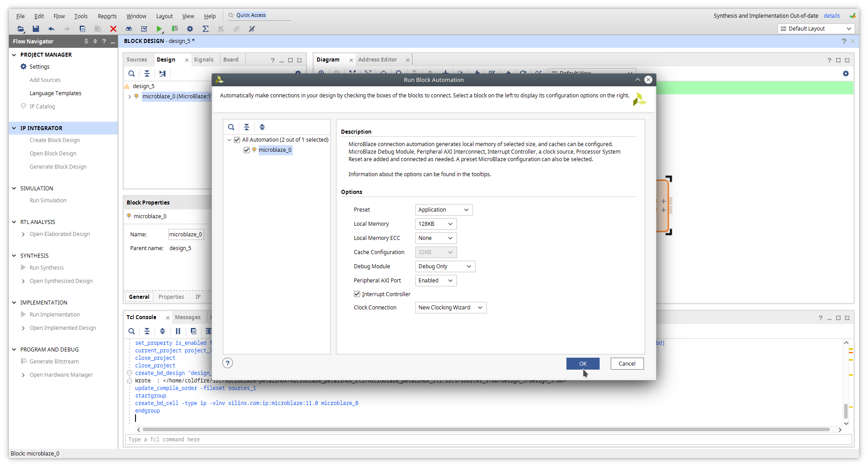Image resolution: width=868 pixels, height=467 pixels.
Task: Open the Local Memory dropdown
Action: [436, 224]
